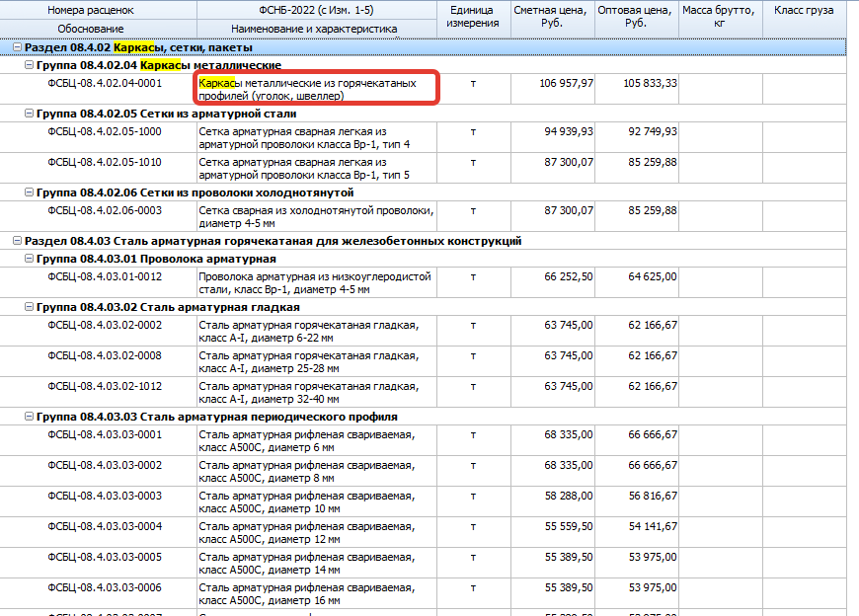859x616 pixels.
Task: Select code ФСБЦ-08.4.03.03-0006
Action: (105, 587)
